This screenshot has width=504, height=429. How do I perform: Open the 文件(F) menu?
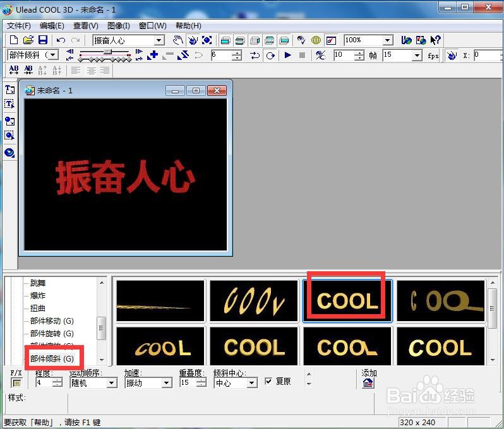[19, 26]
